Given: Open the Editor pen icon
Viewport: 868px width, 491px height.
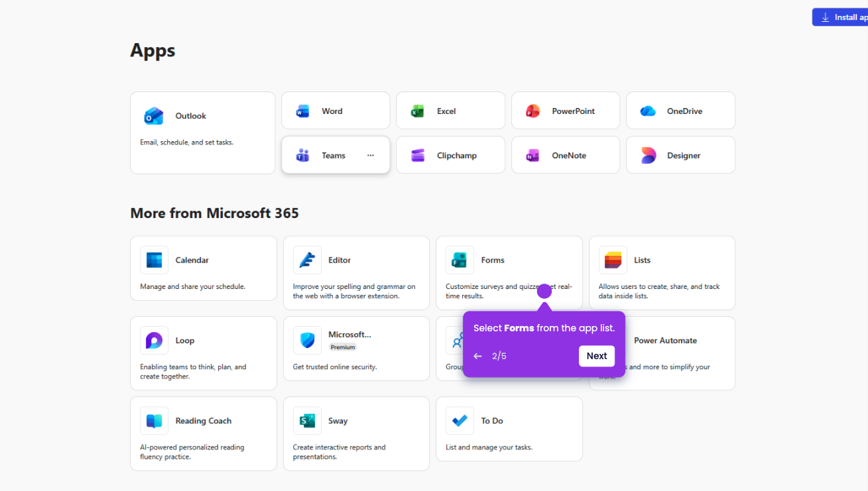Looking at the screenshot, I should pos(307,260).
